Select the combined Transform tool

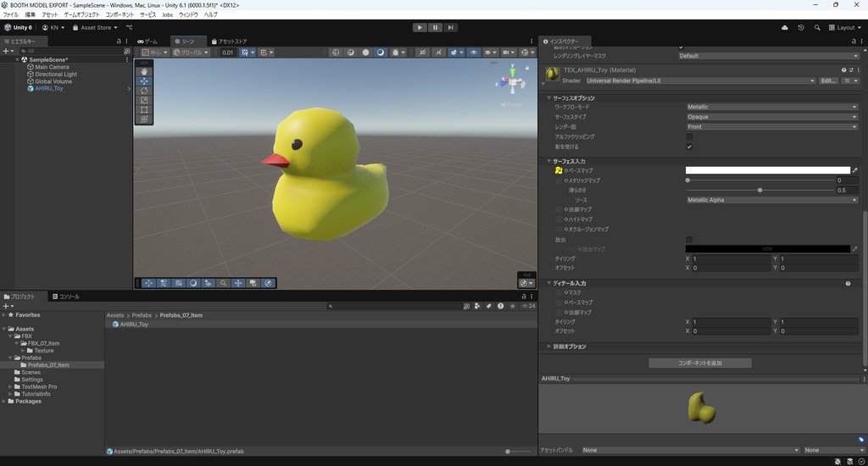click(x=144, y=119)
